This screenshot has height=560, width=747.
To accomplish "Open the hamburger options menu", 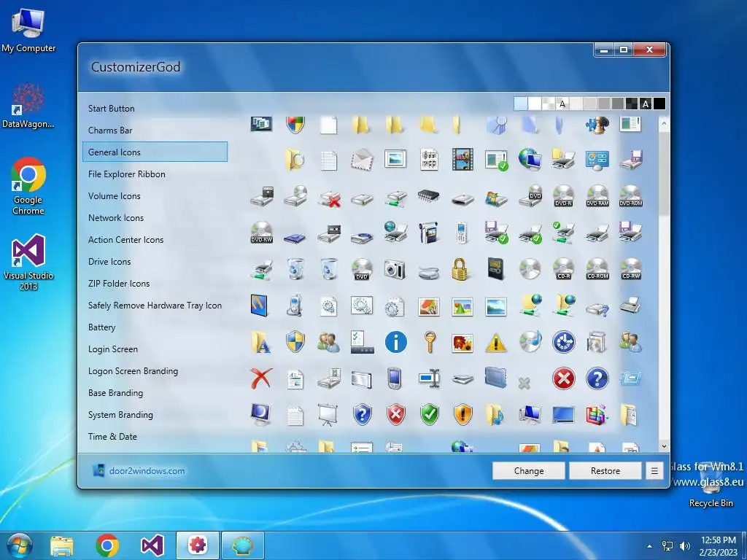I will (654, 471).
